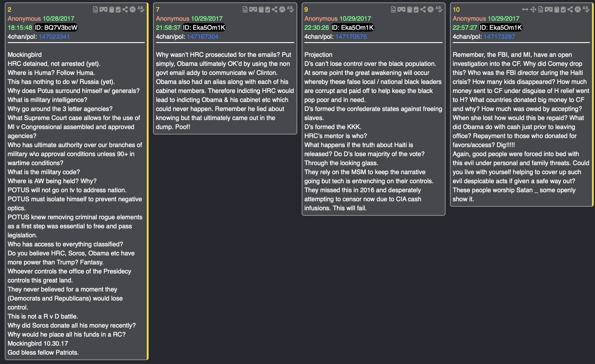Click the clipboard-check icon on post 7
Image resolution: width=595 pixels, height=364 pixels.
click(x=268, y=10)
